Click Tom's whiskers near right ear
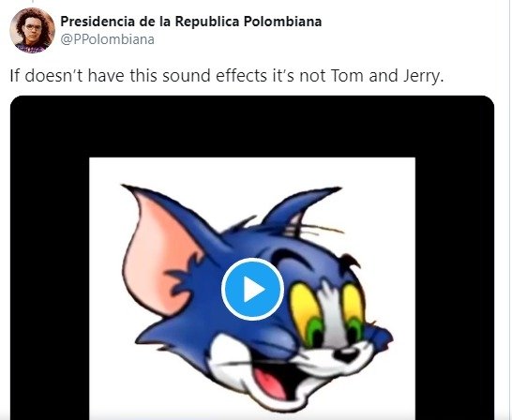The image size is (512, 420). click(x=322, y=230)
